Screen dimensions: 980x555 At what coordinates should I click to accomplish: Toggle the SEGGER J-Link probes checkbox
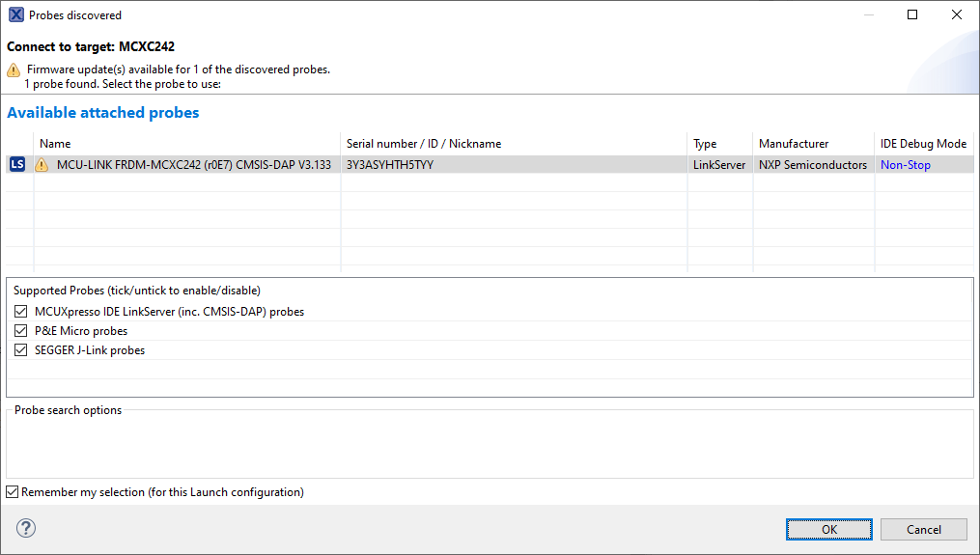[21, 350]
